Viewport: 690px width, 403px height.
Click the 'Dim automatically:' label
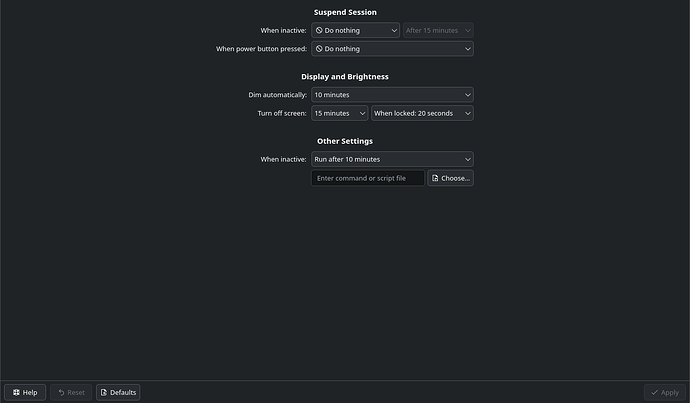277,95
